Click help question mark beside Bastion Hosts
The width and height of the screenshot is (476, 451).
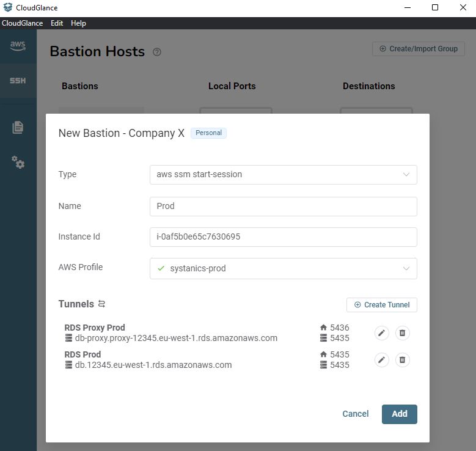click(x=156, y=52)
